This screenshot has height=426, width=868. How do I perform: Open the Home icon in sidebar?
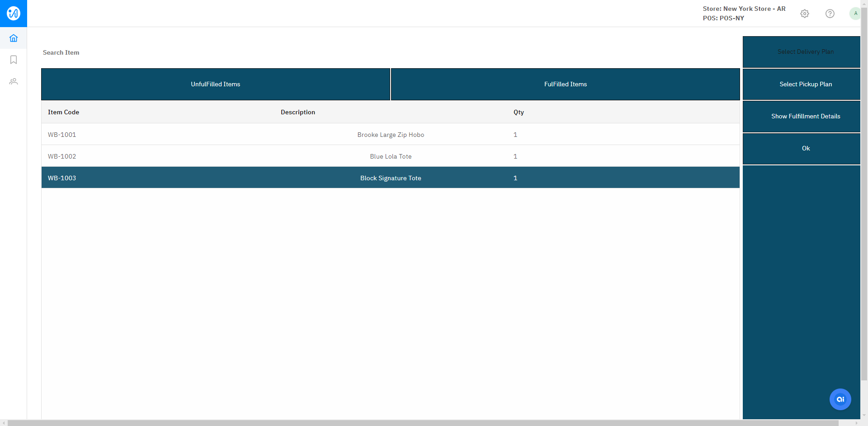click(x=14, y=38)
